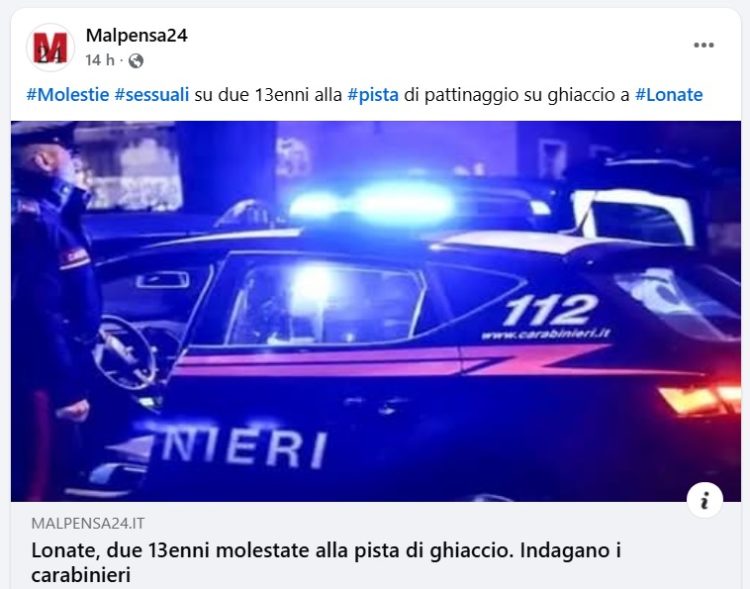Open the '14 h' post timestamp
The height and width of the screenshot is (589, 750).
(100, 60)
